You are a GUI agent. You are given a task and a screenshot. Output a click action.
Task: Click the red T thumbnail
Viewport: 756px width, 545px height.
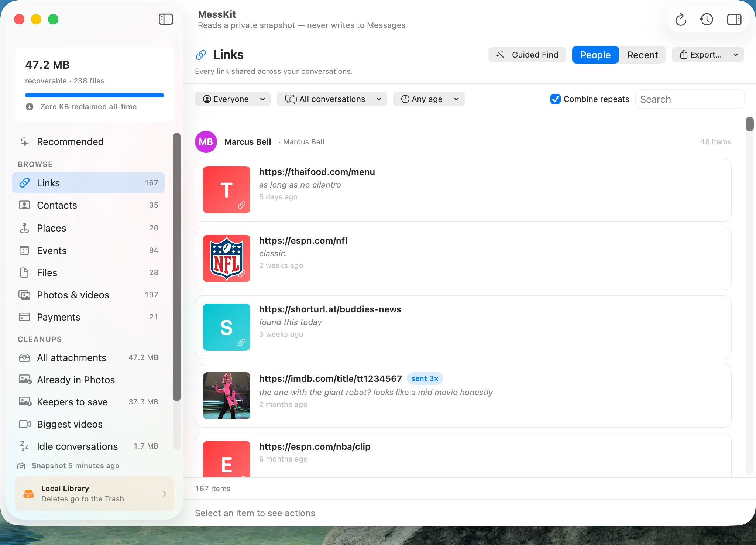click(227, 190)
